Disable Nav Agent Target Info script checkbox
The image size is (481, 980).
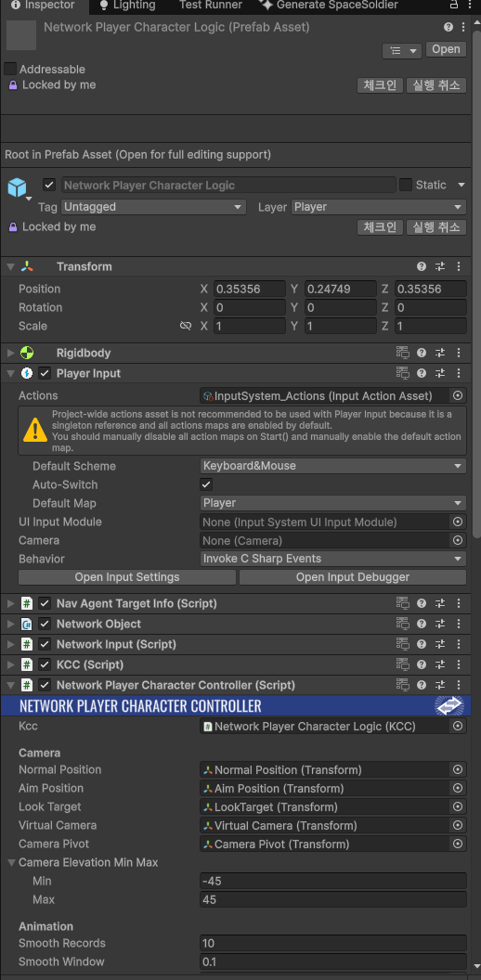pos(45,604)
